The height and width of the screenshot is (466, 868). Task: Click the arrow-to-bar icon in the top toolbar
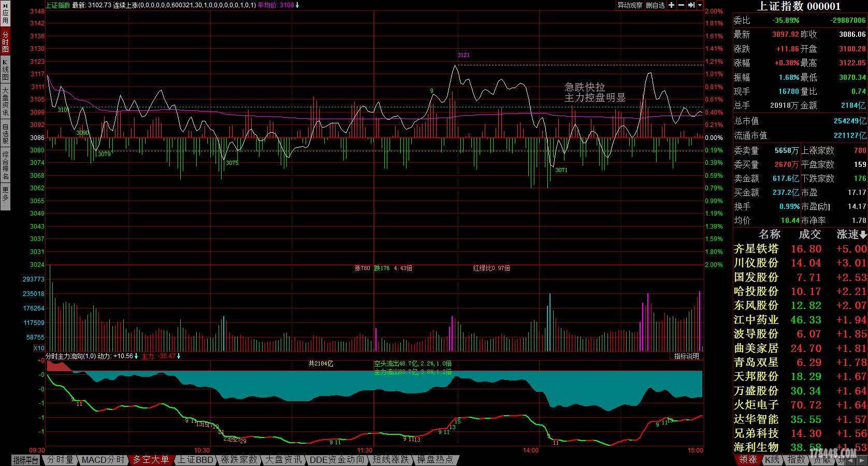(691, 5)
